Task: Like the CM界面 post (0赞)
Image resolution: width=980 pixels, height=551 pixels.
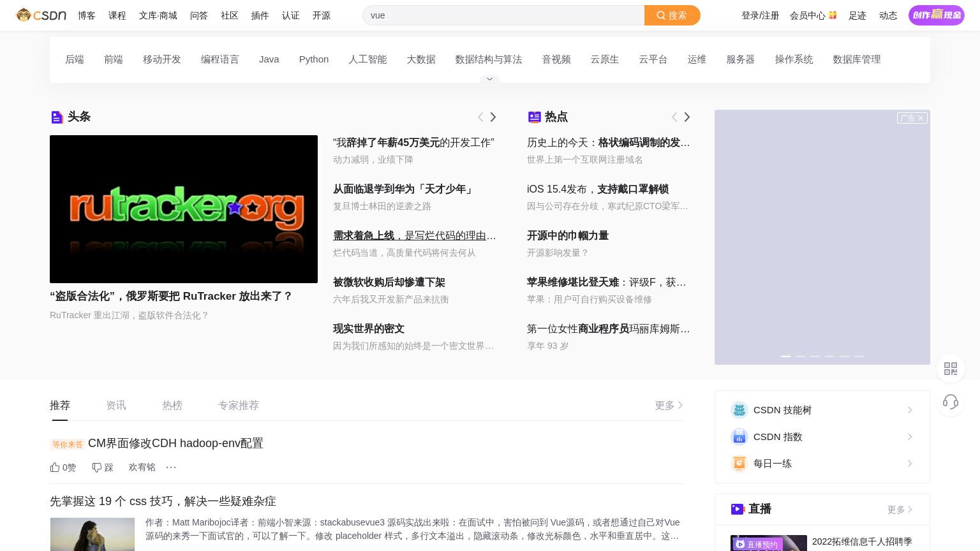Action: pyautogui.click(x=63, y=467)
